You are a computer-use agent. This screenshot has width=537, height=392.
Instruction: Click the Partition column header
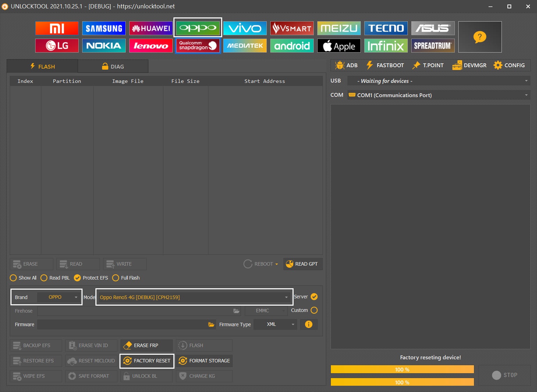click(67, 81)
